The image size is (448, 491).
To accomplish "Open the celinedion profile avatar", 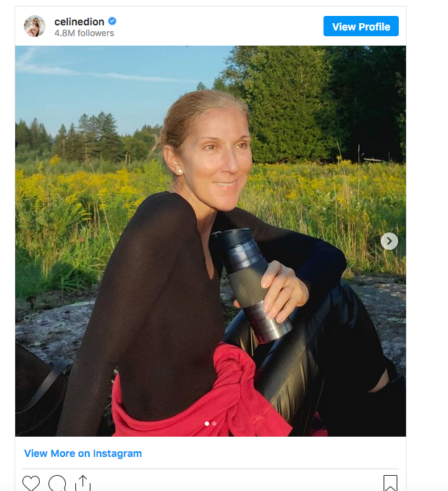I will pos(35,26).
